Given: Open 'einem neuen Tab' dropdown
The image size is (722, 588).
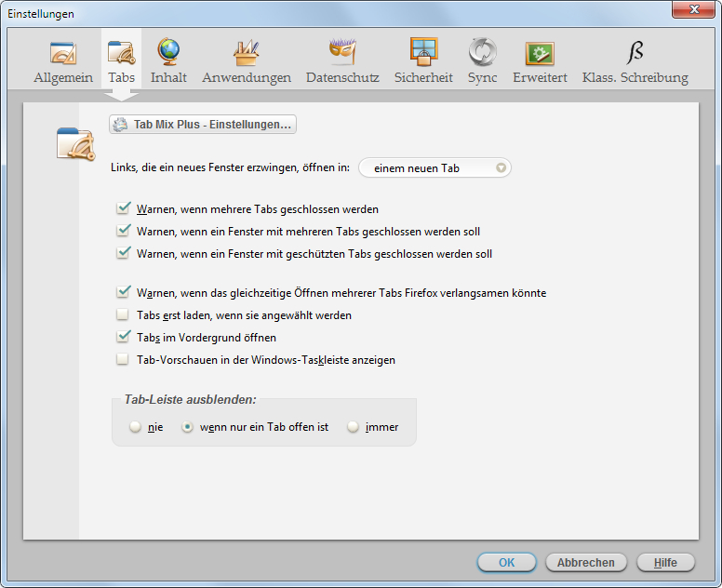Looking at the screenshot, I should (435, 168).
